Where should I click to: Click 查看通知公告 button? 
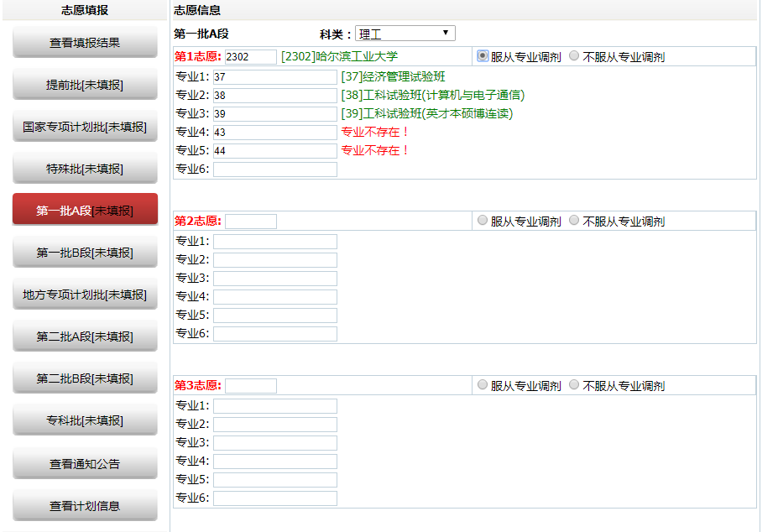click(85, 463)
